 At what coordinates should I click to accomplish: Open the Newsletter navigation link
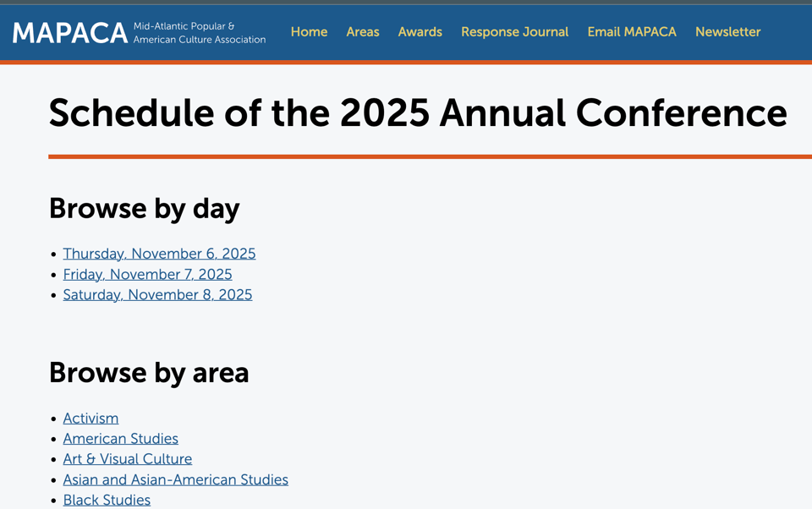(x=728, y=32)
